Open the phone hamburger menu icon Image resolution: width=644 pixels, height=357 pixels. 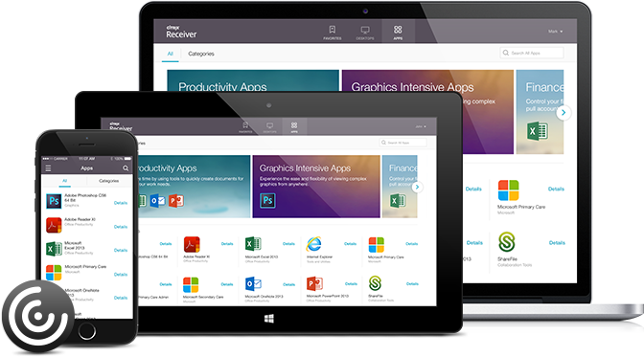[x=48, y=168]
